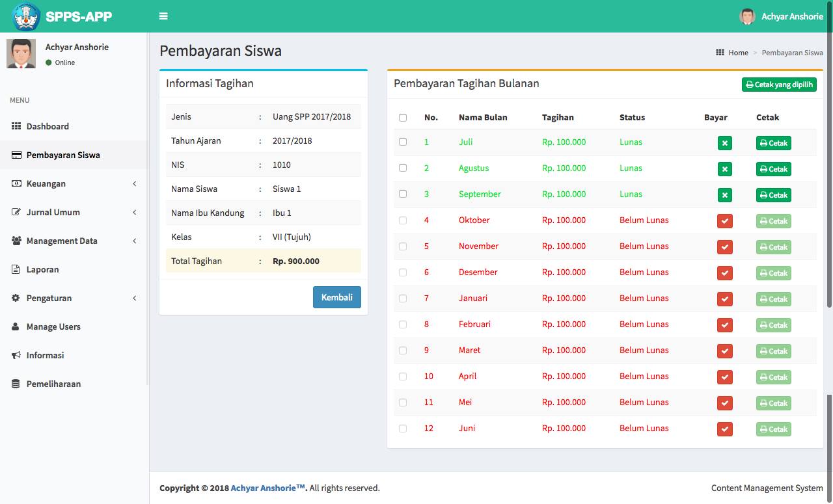Check the select-all checkbox in the table header
Image resolution: width=833 pixels, height=504 pixels.
[x=402, y=116]
